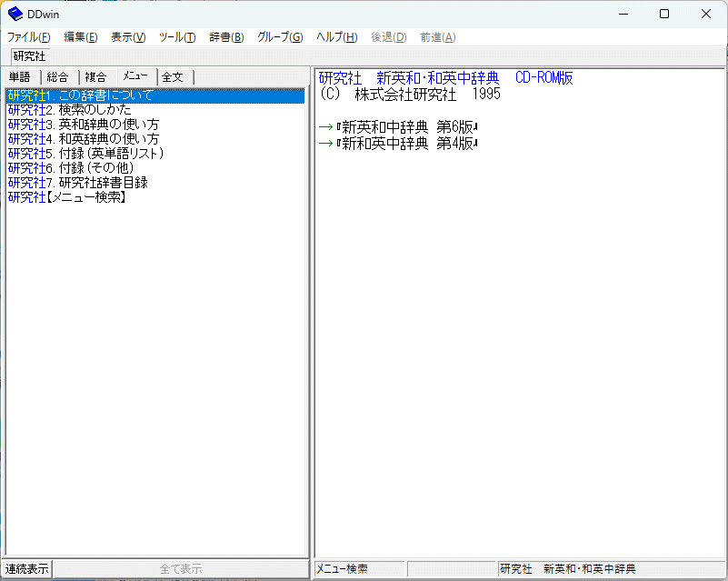Switch to the 単語 search tab
728x581 pixels.
[20, 76]
